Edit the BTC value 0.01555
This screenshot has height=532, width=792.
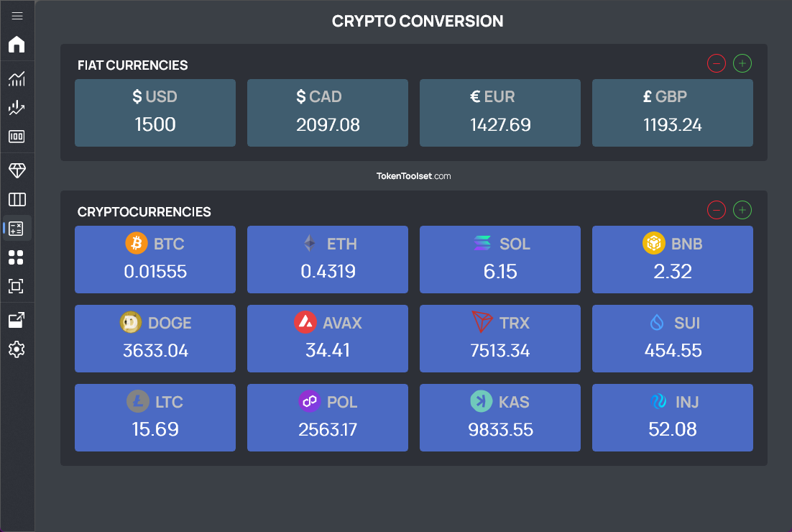tap(155, 272)
